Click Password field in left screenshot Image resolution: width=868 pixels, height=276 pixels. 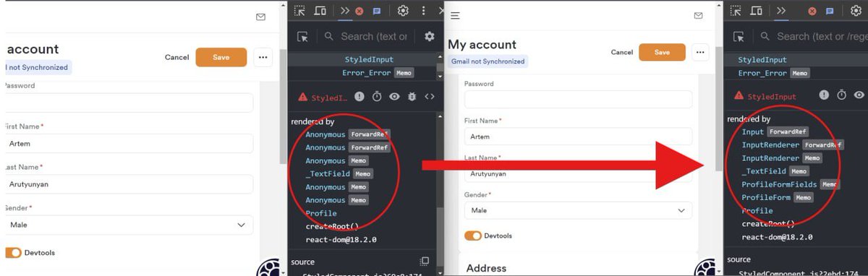click(x=129, y=103)
